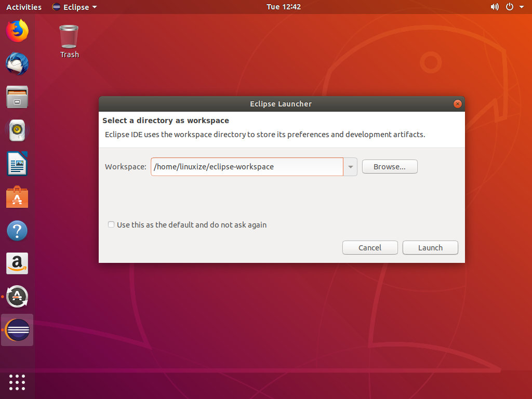Expand the Workspace path dropdown arrow
The image size is (532, 399).
(x=351, y=167)
